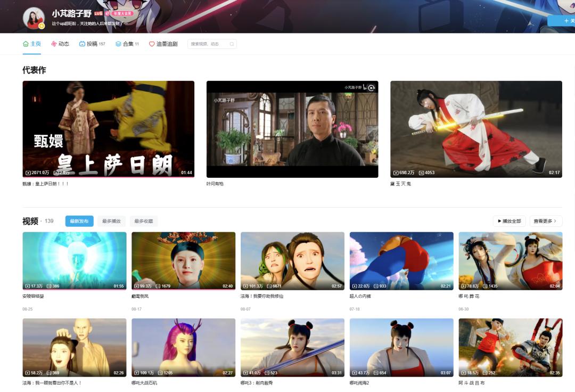Click the 叶问有枪 title link

pos(215,184)
